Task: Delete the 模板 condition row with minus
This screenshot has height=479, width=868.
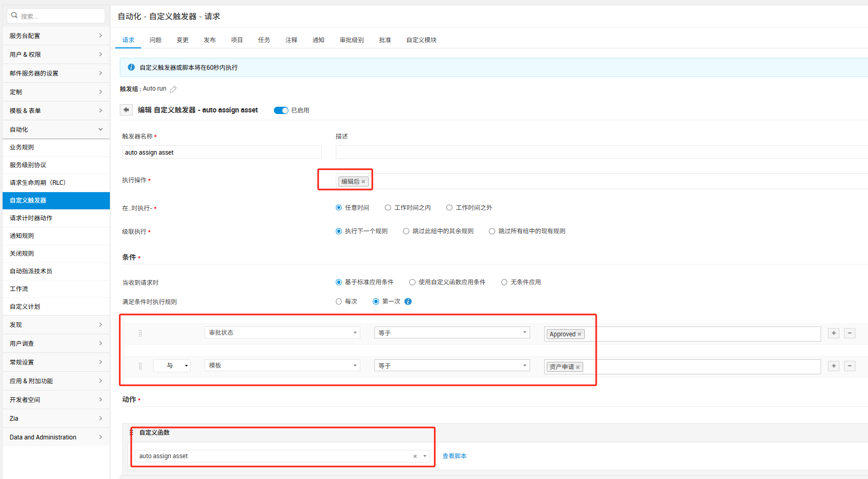Action: point(850,365)
